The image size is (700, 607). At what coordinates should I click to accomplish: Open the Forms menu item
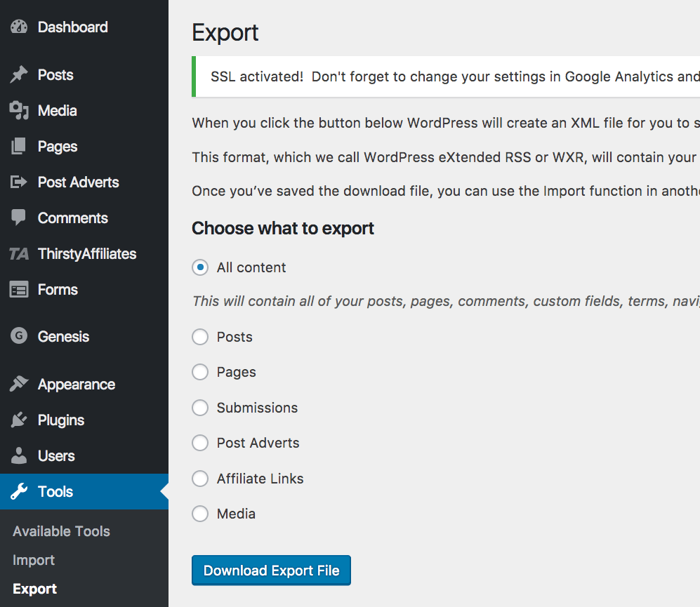pyautogui.click(x=58, y=290)
